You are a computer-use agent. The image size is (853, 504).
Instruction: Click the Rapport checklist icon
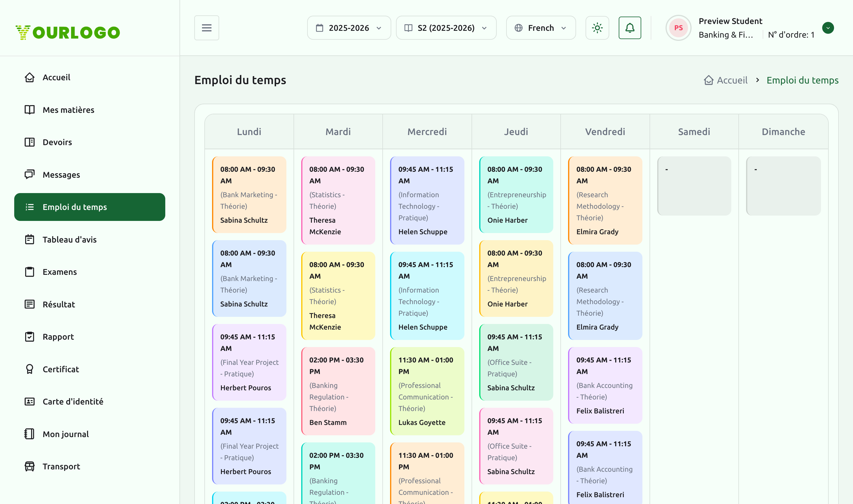click(x=30, y=337)
